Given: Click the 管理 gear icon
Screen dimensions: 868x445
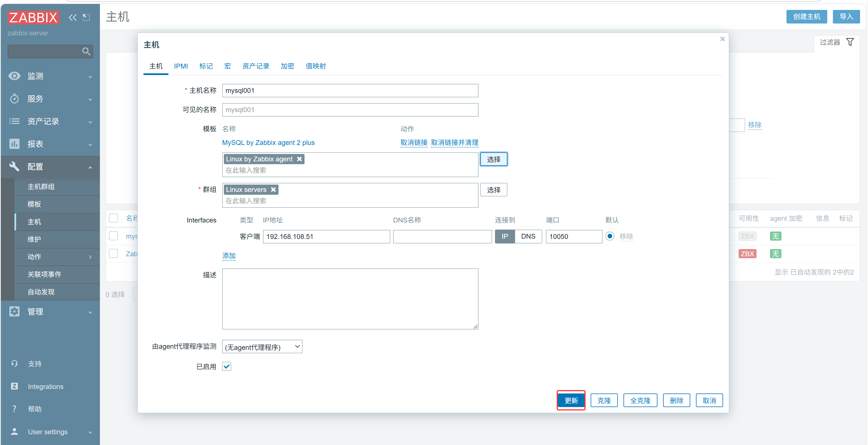Looking at the screenshot, I should (x=14, y=311).
